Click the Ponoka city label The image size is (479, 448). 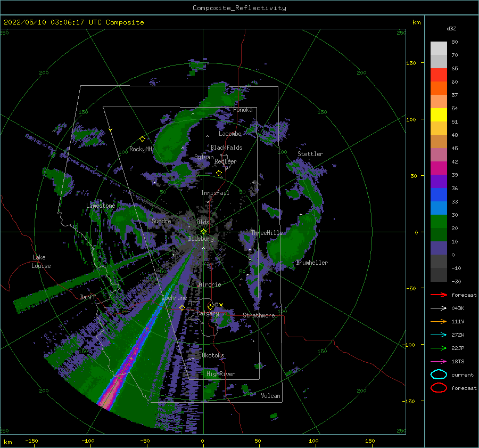(x=243, y=110)
